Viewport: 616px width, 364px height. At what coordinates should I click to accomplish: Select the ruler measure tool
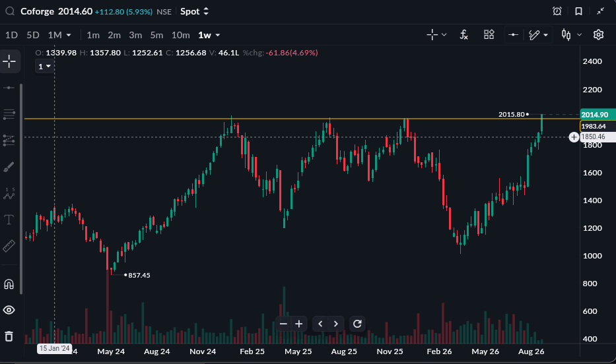coord(9,246)
